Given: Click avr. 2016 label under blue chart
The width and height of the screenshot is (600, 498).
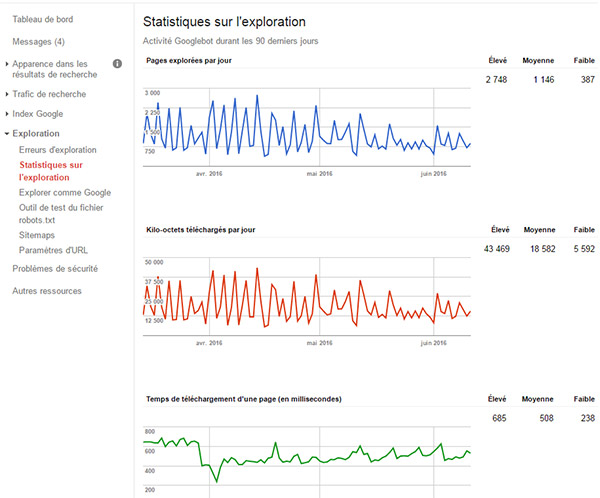Looking at the screenshot, I should pos(209,174).
